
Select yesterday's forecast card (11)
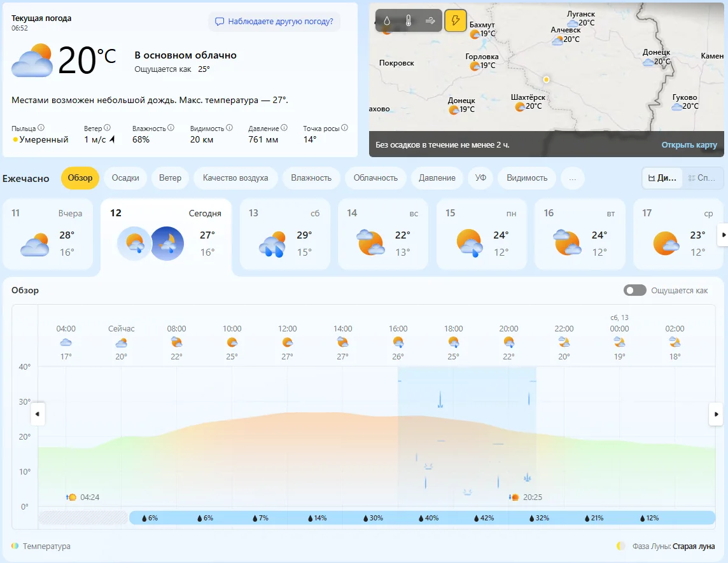tap(48, 234)
